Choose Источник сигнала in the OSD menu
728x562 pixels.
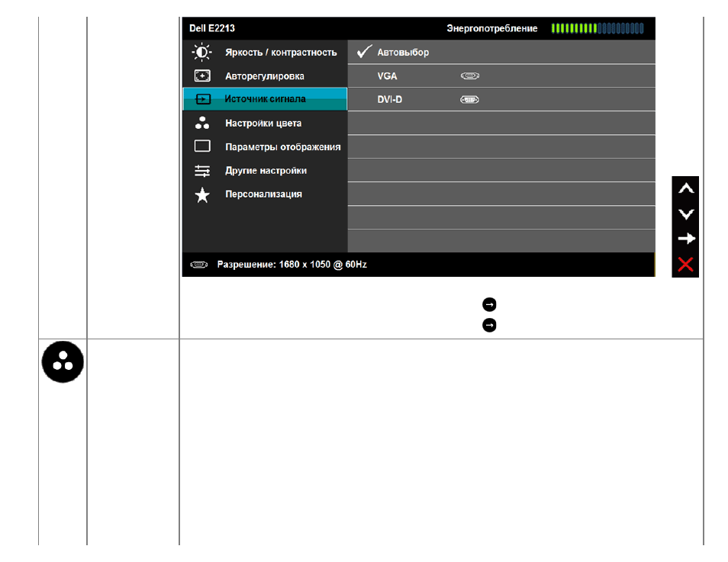pyautogui.click(x=265, y=99)
